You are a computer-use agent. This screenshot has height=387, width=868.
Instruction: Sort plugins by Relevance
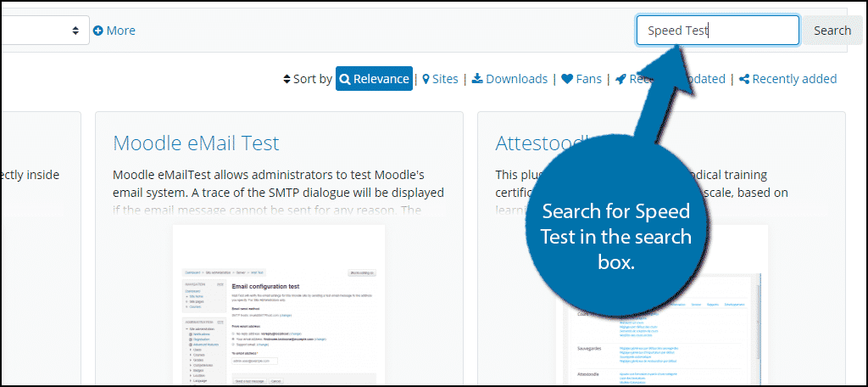click(374, 79)
